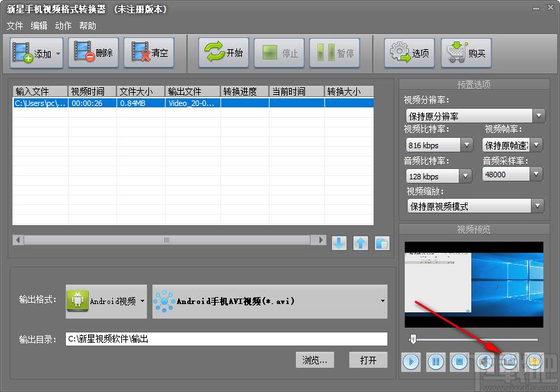
Task: Move item down with blue down arrow
Action: pyautogui.click(x=339, y=243)
